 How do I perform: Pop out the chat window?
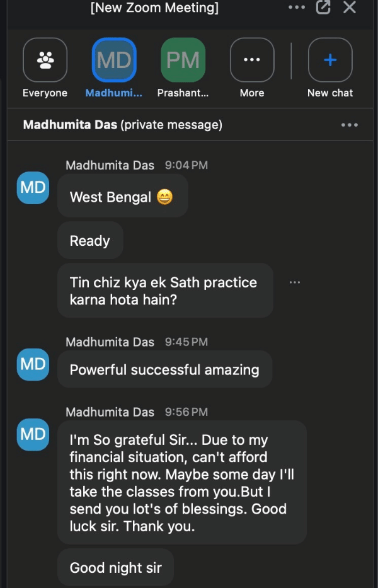coord(323,8)
